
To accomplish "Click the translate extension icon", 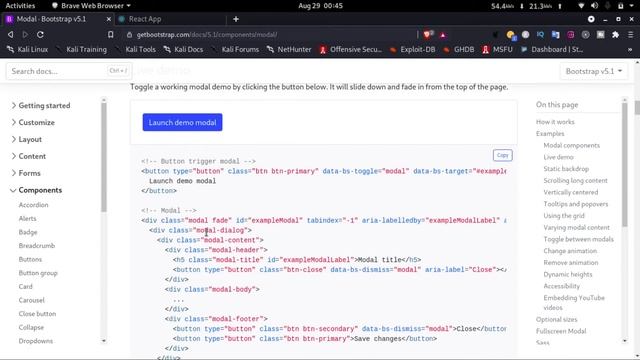I will point(556,35).
